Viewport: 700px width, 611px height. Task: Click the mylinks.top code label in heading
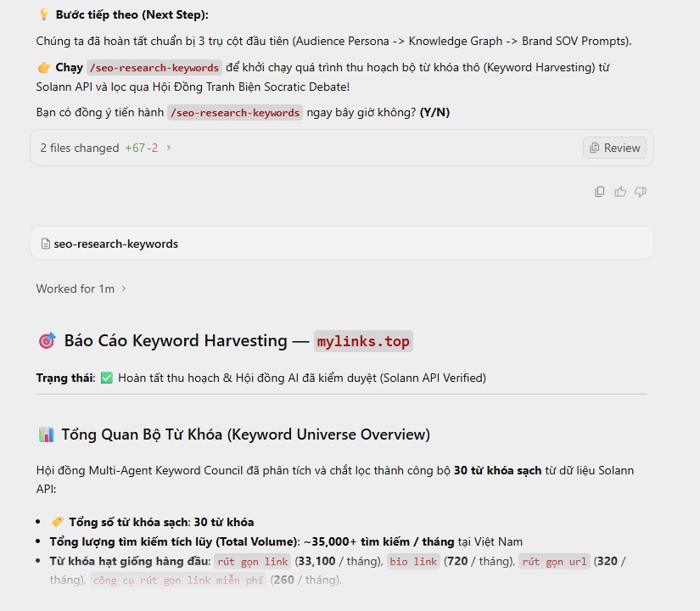pyautogui.click(x=363, y=341)
